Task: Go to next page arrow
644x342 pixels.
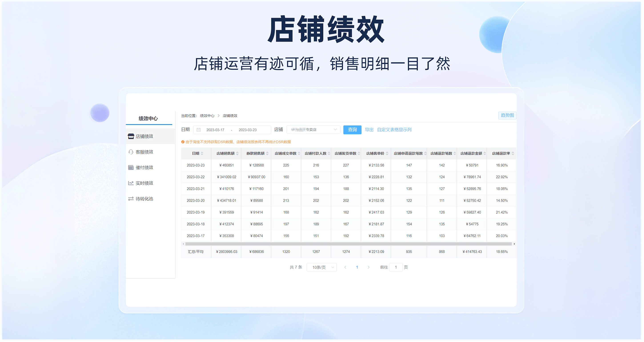Action: 369,267
